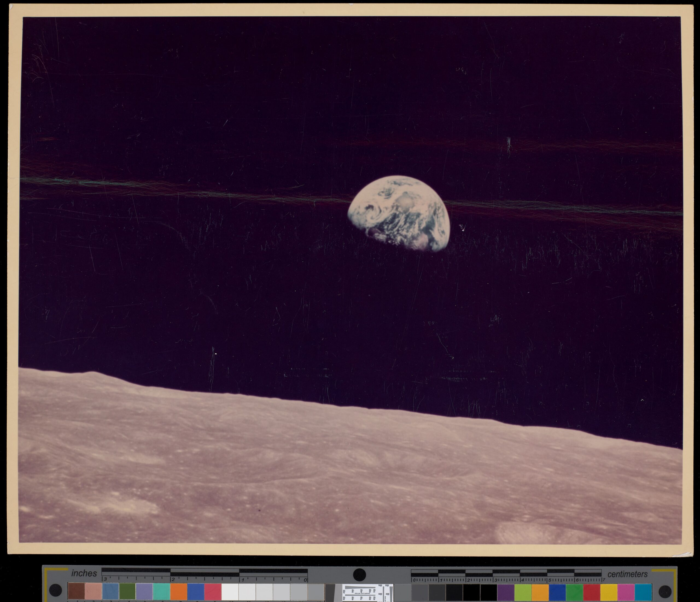Select the dark purple swatch on the right strip
Screen dimensions: 700x602
(x=506, y=592)
